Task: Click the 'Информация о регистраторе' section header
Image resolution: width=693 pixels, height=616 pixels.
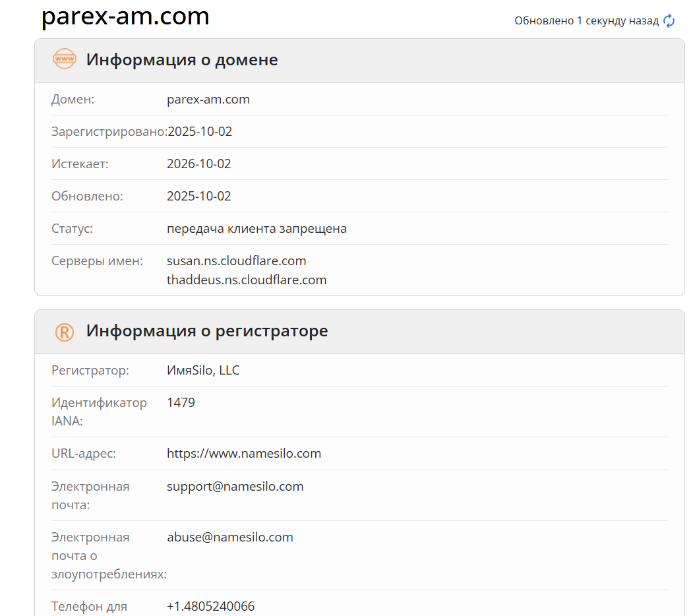Action: click(x=206, y=331)
